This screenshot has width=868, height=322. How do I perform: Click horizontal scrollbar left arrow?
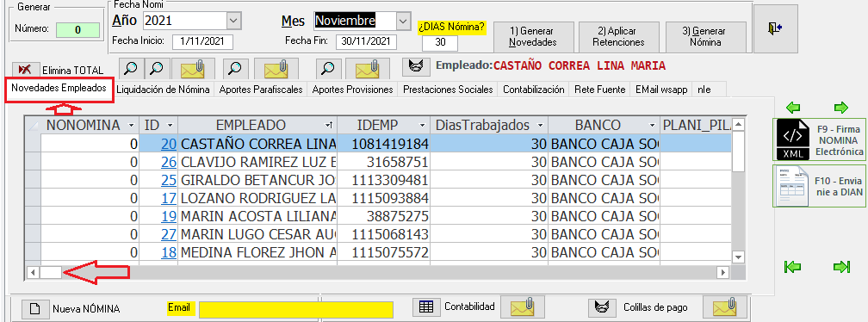(x=34, y=272)
